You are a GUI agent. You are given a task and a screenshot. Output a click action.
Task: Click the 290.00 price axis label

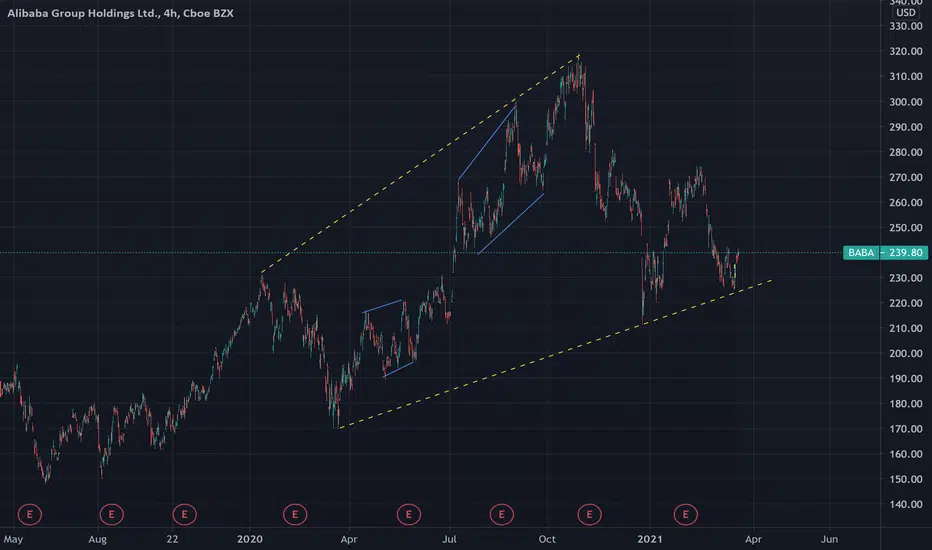click(x=906, y=127)
